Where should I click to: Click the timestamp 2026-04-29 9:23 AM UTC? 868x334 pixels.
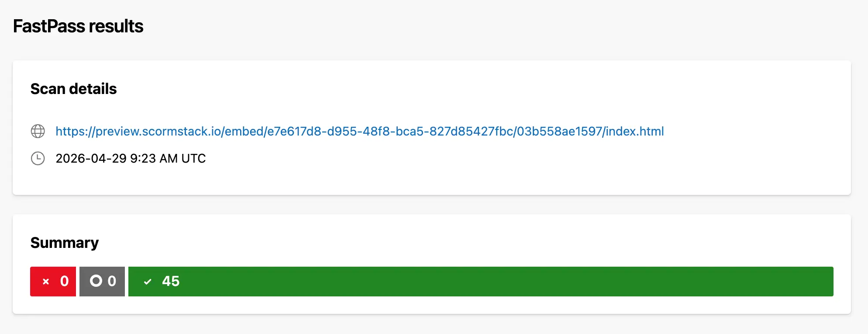tap(130, 158)
